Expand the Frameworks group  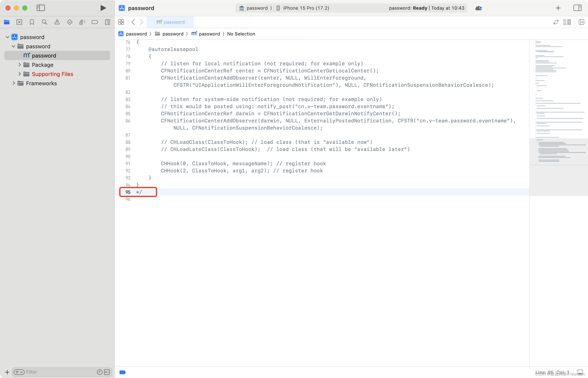pyautogui.click(x=14, y=83)
